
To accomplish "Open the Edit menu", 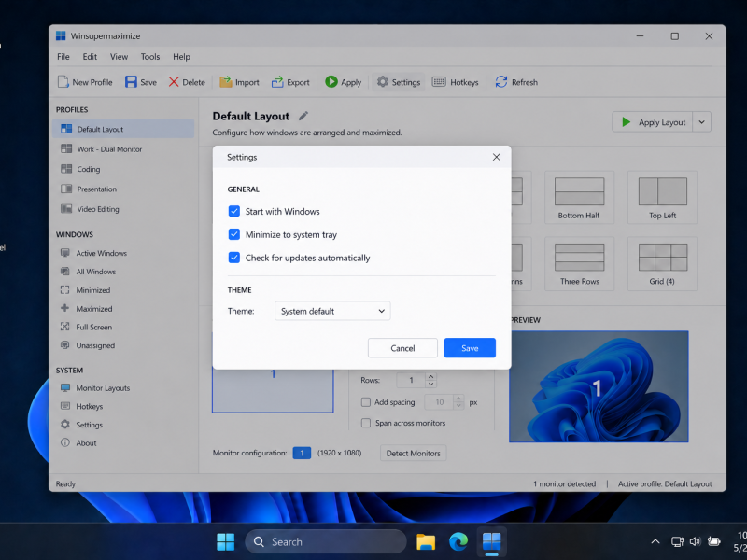I will tap(90, 57).
